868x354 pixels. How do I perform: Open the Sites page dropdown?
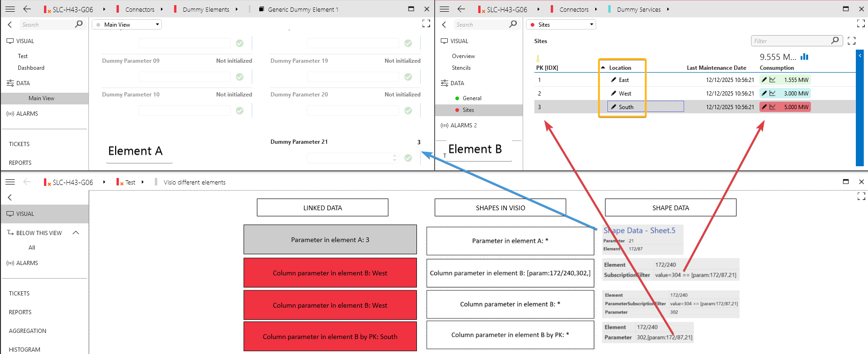(561, 24)
